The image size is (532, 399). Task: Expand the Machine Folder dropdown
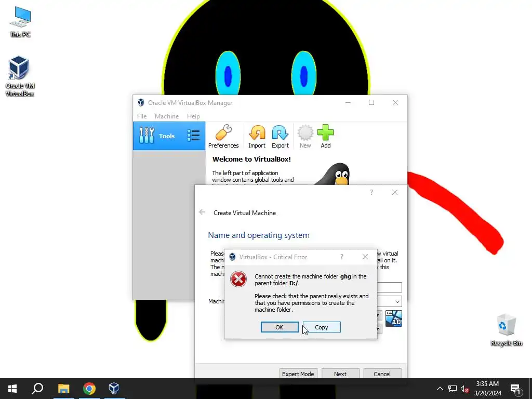point(397,302)
